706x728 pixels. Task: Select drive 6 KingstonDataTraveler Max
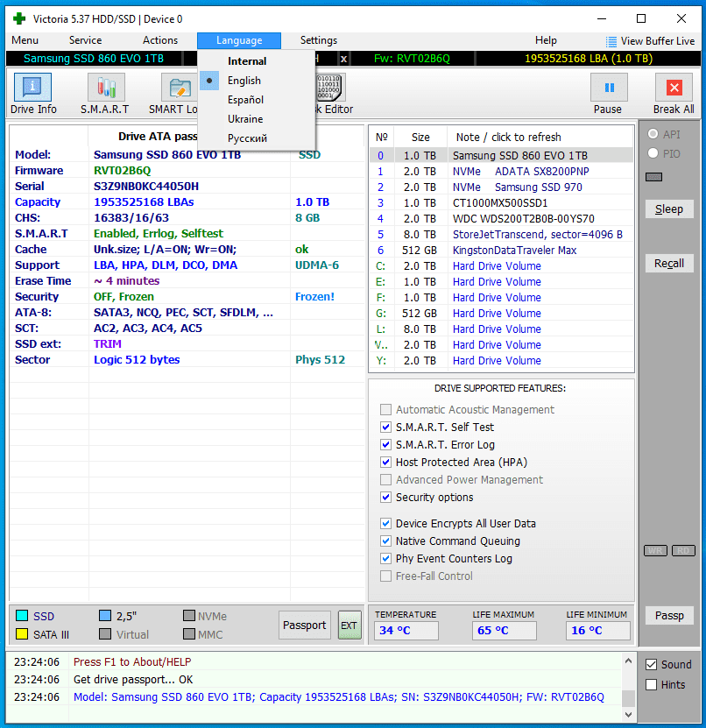501,251
